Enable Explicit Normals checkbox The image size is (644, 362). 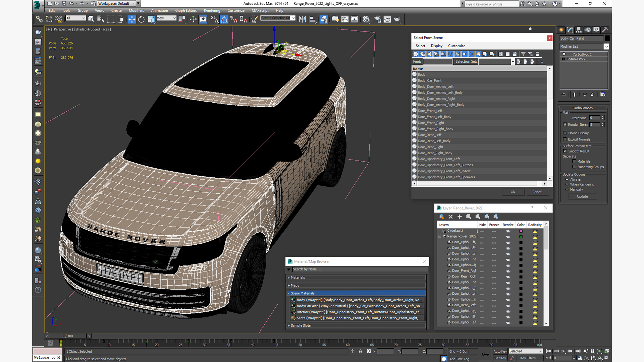(565, 139)
